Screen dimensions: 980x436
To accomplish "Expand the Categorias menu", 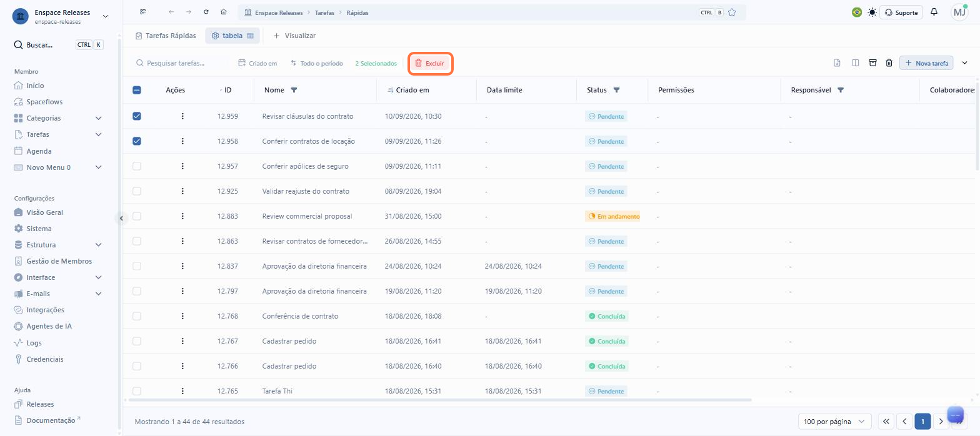I will coord(98,118).
